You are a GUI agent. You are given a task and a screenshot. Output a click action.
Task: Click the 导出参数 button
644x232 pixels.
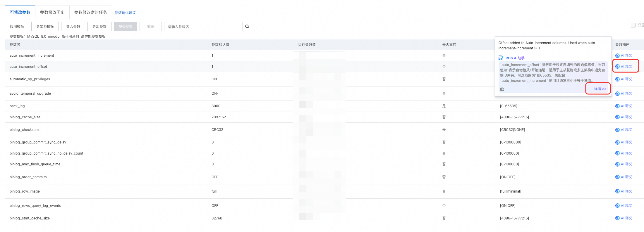pyautogui.click(x=99, y=27)
